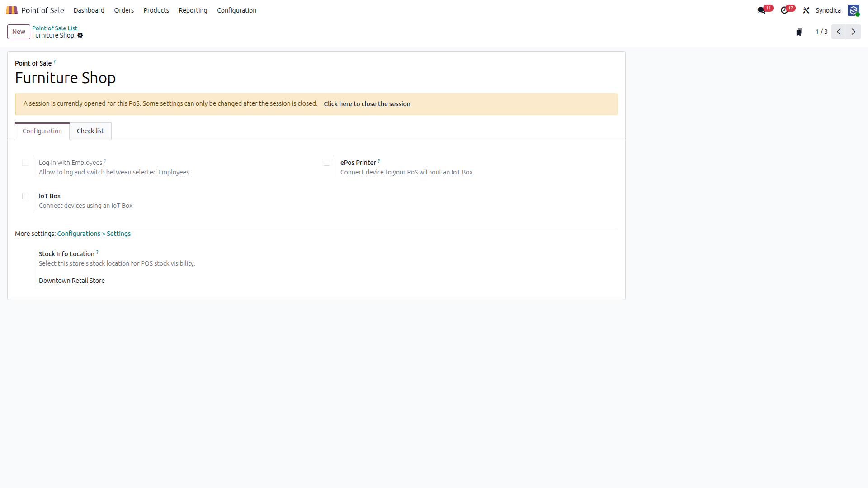Open the conversations messages icon
Screen dimensions: 868x488
pos(762,10)
